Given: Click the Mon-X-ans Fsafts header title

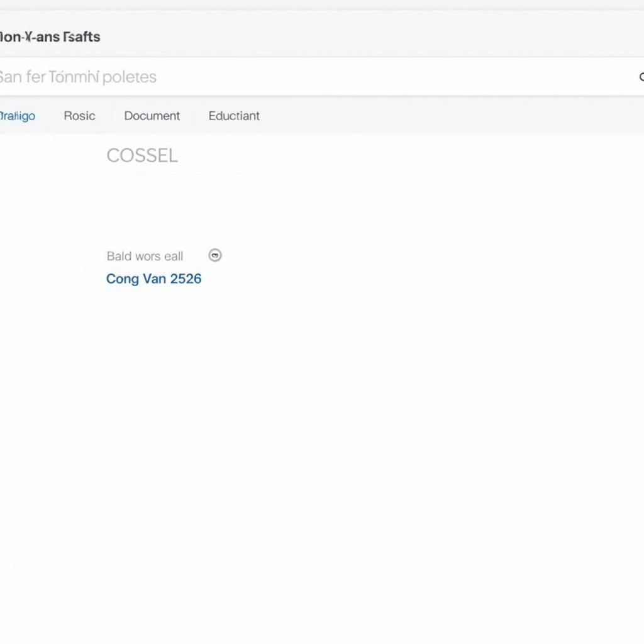Looking at the screenshot, I should tap(50, 37).
